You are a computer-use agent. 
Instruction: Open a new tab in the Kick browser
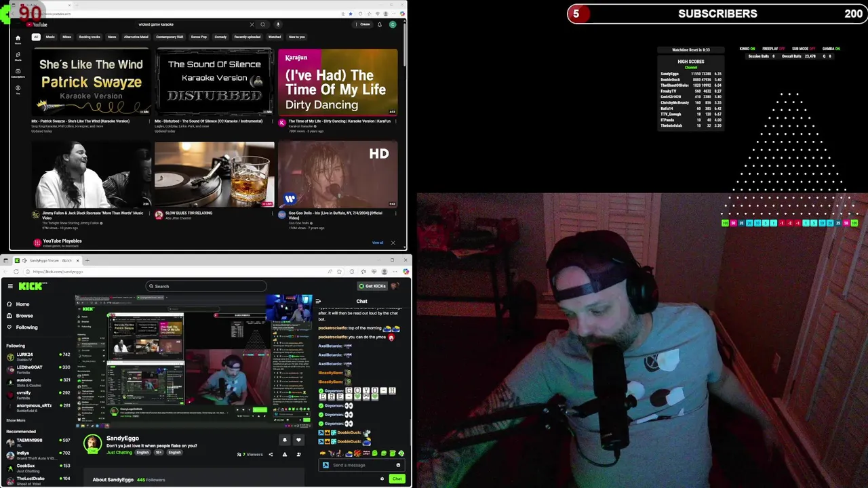(87, 260)
